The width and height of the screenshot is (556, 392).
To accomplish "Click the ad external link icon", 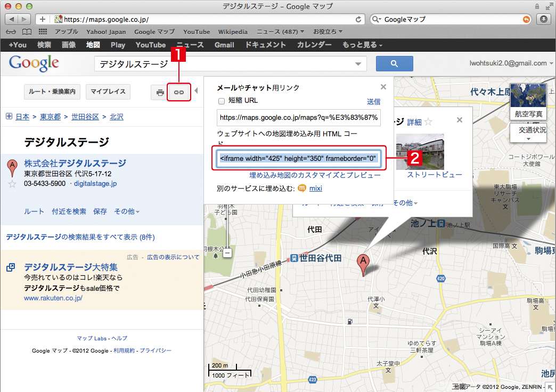I will point(11,267).
